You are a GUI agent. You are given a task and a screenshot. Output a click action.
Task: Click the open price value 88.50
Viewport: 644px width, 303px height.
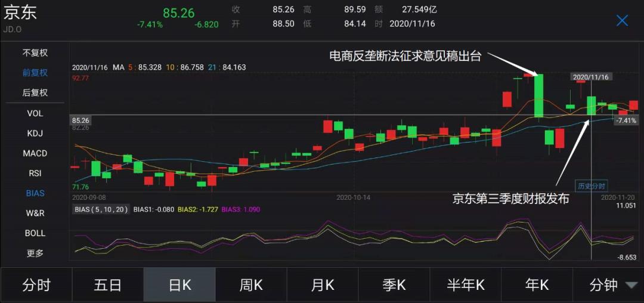(283, 24)
